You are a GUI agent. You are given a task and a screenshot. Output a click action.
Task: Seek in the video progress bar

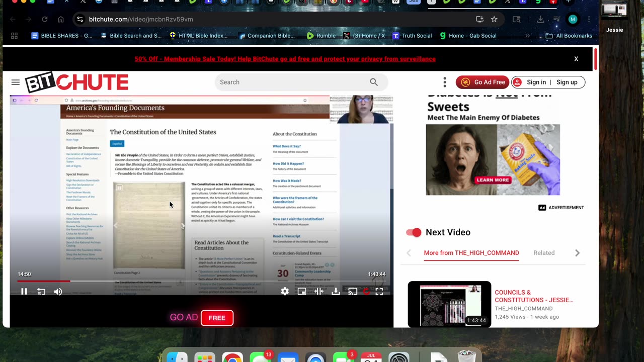(x=202, y=281)
